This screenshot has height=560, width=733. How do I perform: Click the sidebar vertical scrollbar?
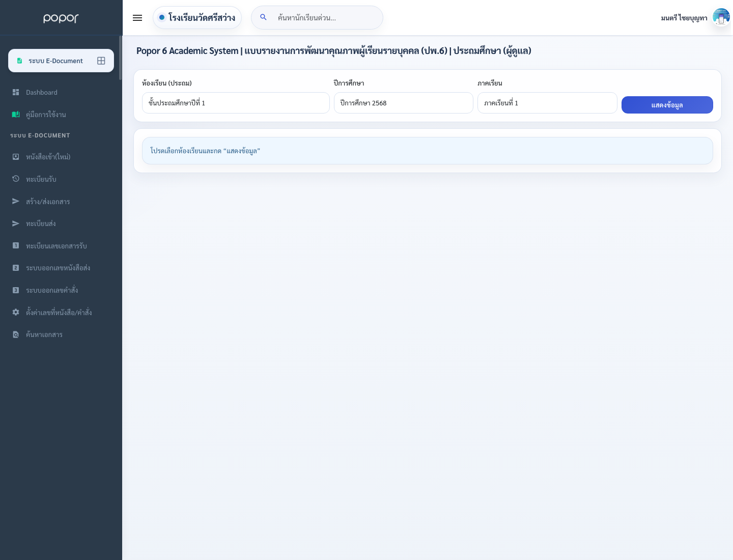pyautogui.click(x=121, y=58)
